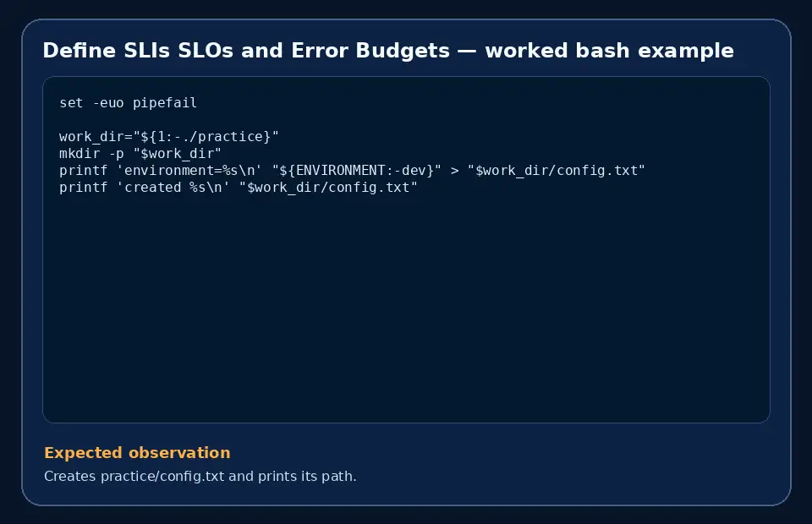Click the printf 'created %s\n' code line

pyautogui.click(x=239, y=188)
